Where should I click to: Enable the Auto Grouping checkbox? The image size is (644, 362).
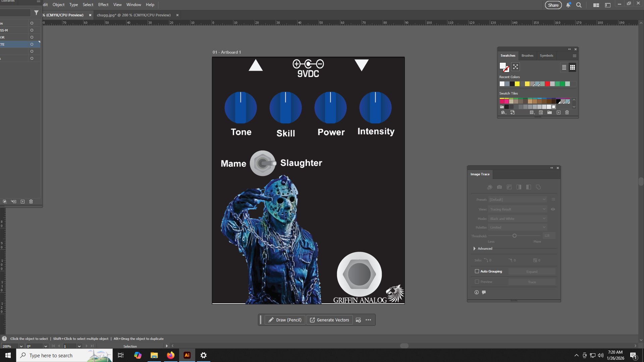click(477, 271)
